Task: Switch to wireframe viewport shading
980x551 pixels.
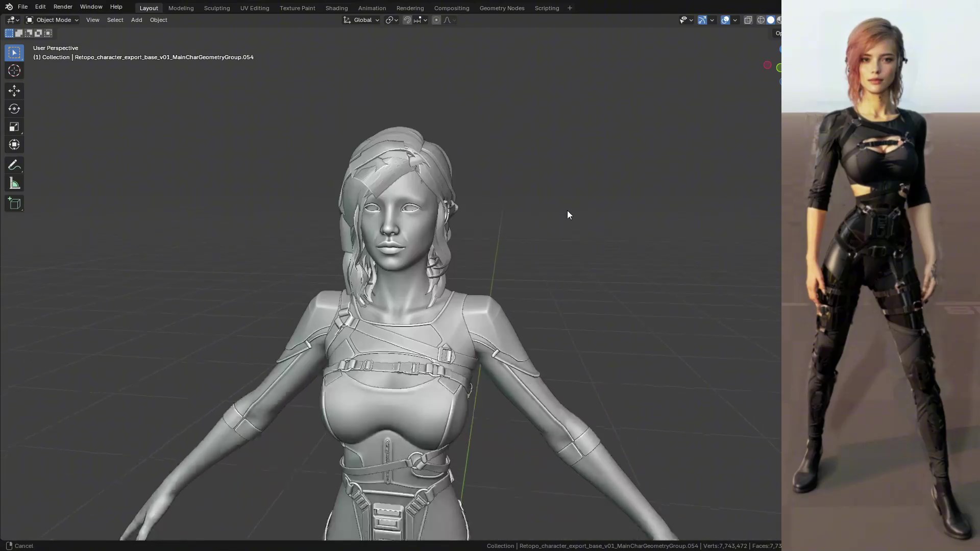Action: point(761,20)
